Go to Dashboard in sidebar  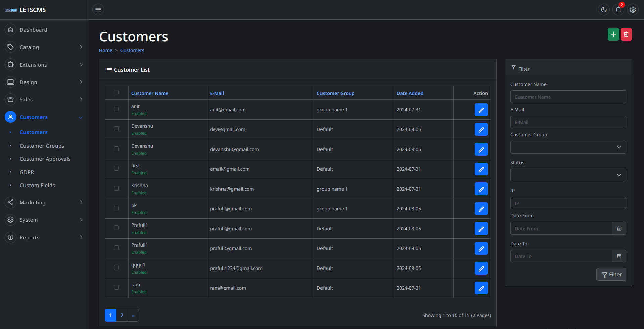(x=34, y=30)
